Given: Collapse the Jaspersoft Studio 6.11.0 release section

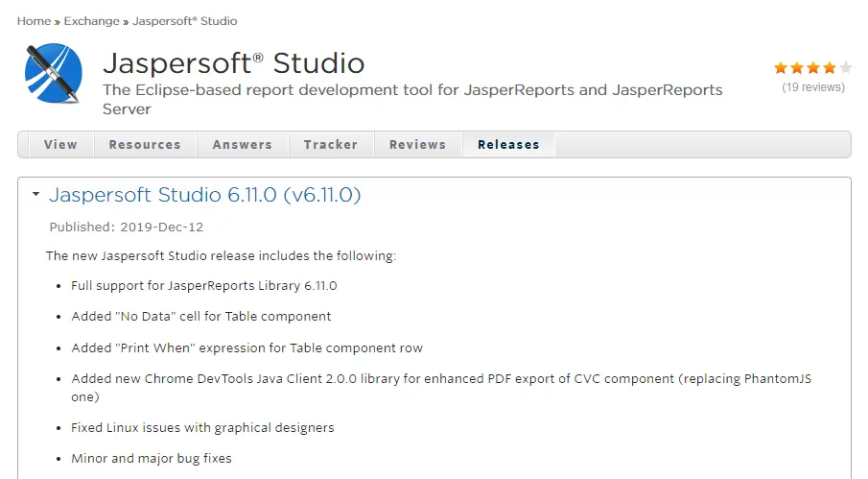Looking at the screenshot, I should click(x=35, y=195).
